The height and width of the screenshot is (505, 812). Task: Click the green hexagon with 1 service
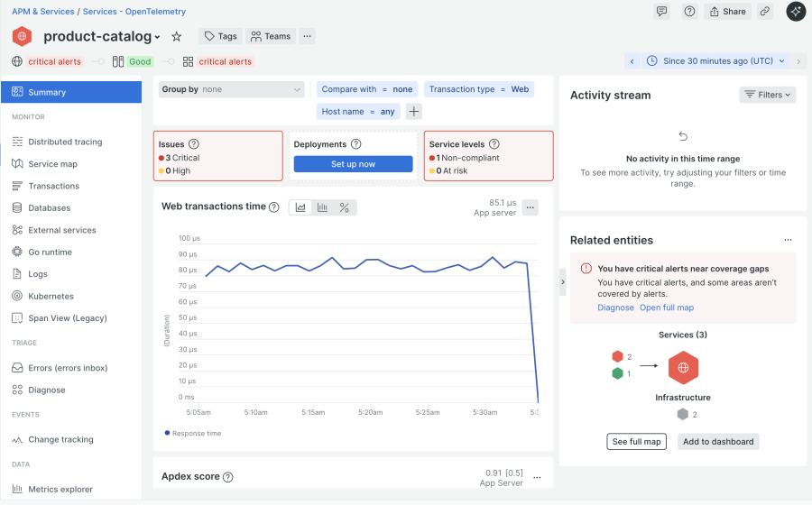pyautogui.click(x=617, y=373)
